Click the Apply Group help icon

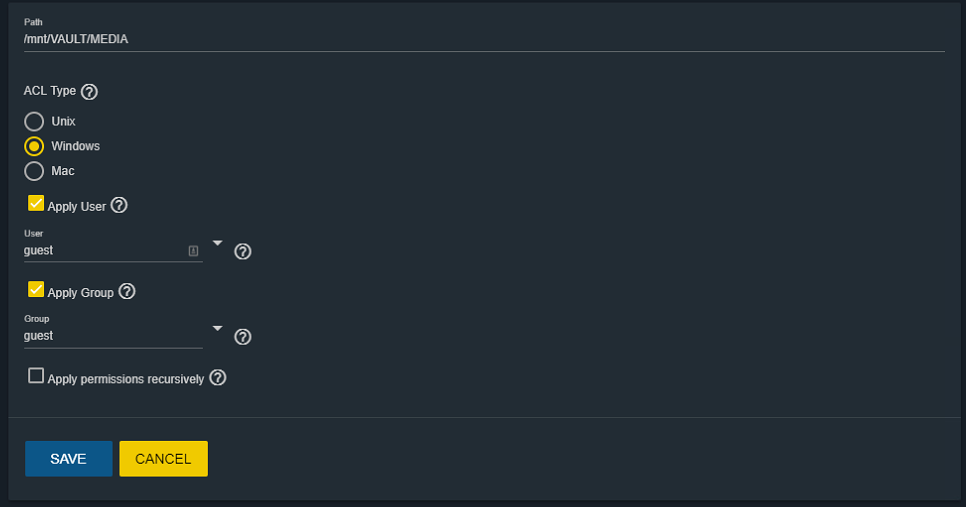tap(127, 292)
